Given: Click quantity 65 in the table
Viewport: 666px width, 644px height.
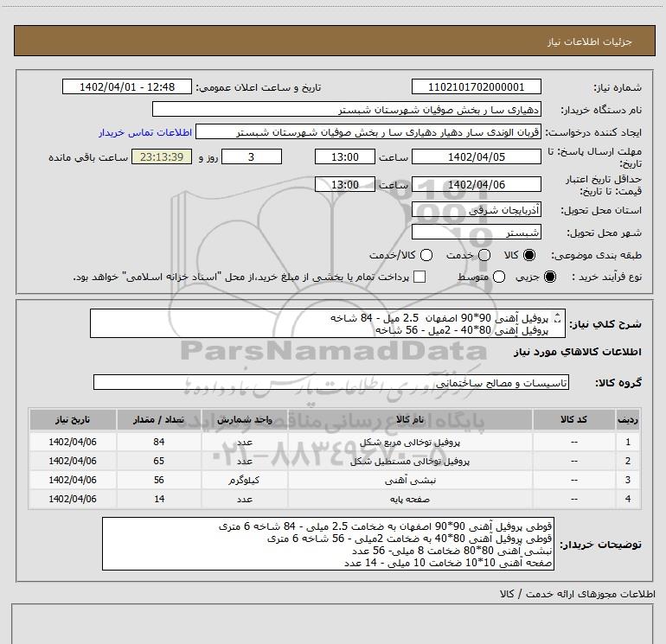Looking at the screenshot, I should (159, 461).
